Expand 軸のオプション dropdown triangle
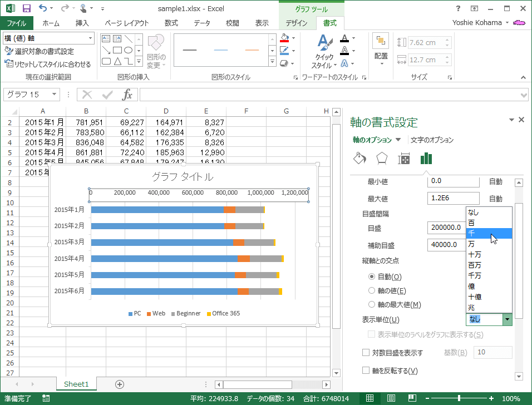The width and height of the screenshot is (532, 405). 398,140
